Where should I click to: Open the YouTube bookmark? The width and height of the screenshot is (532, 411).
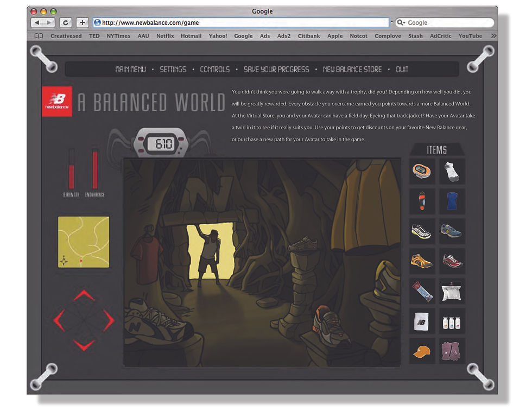pos(470,36)
